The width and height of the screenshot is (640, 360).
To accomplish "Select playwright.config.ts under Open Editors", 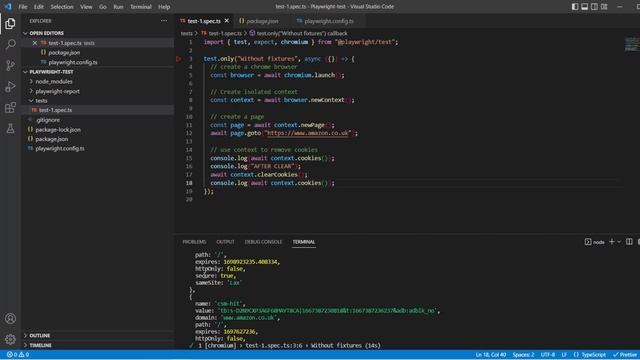I will (73, 62).
